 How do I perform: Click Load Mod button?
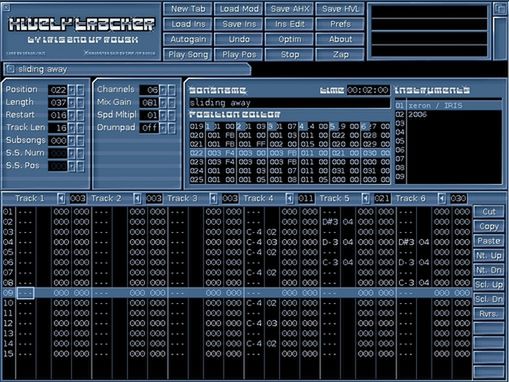pos(239,9)
